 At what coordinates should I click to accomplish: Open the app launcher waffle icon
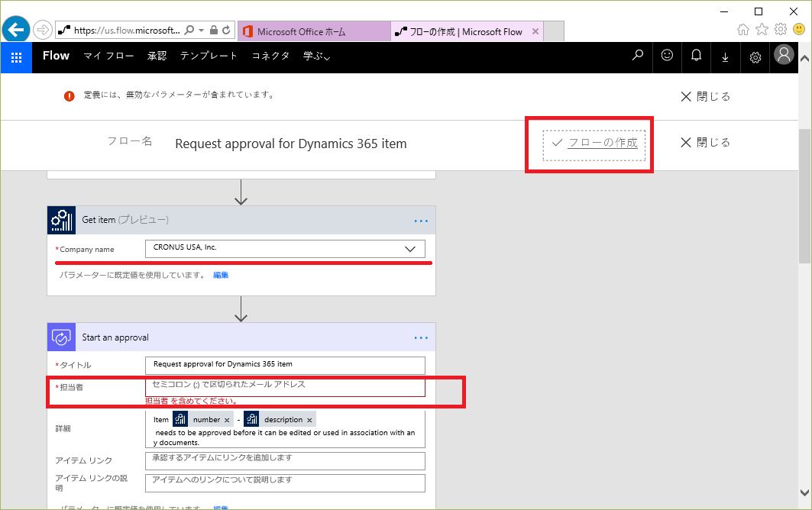(x=16, y=56)
